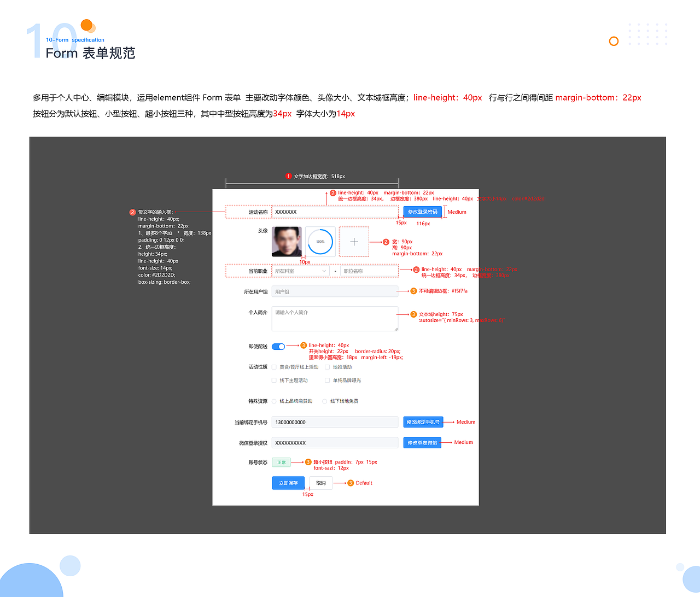Click the 职位名称 input field
The width and height of the screenshot is (700, 597).
(x=369, y=271)
